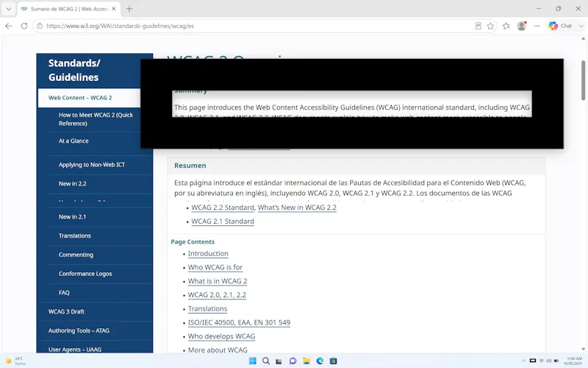This screenshot has width=588, height=368.
Task: Click the scrollbar up arrow
Action: [x=583, y=39]
